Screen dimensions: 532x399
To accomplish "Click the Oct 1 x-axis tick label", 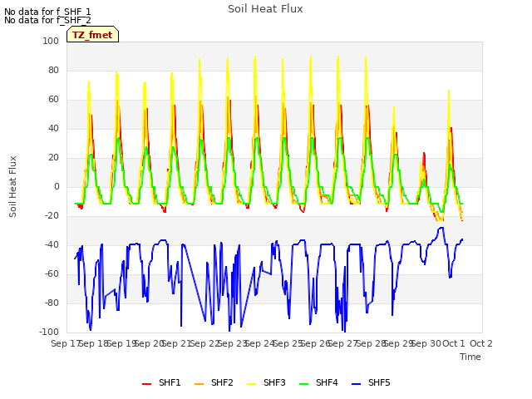I will point(454,343).
